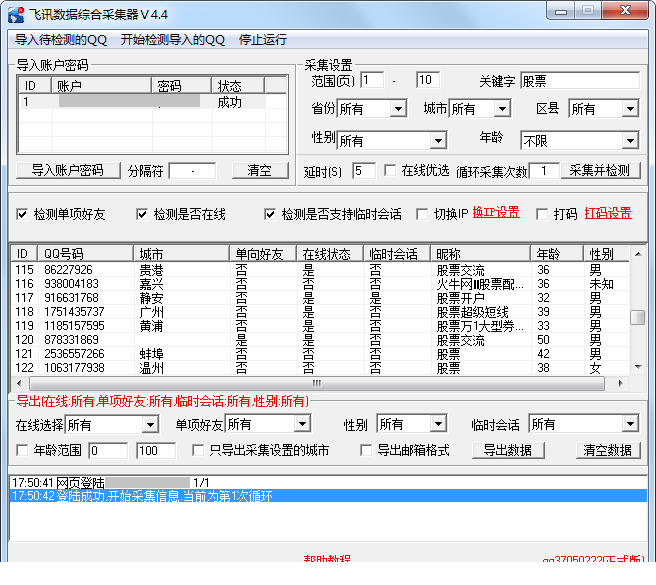Select row with QQ 878331869
Viewport: 656px width, 585px height.
(320, 340)
